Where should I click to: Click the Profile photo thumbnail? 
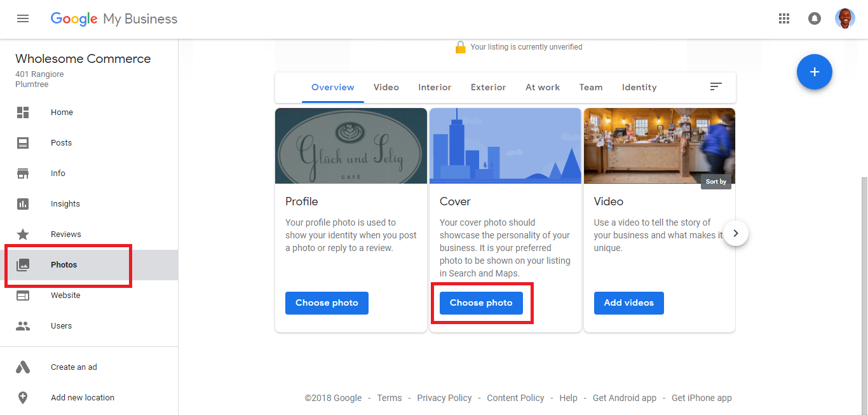pyautogui.click(x=351, y=146)
